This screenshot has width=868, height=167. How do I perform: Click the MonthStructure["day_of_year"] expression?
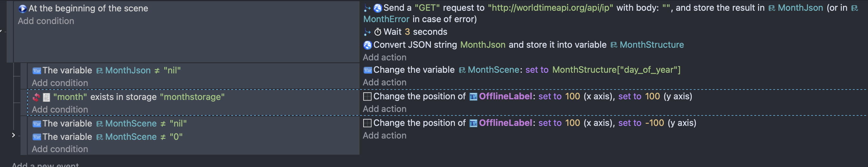(x=616, y=70)
